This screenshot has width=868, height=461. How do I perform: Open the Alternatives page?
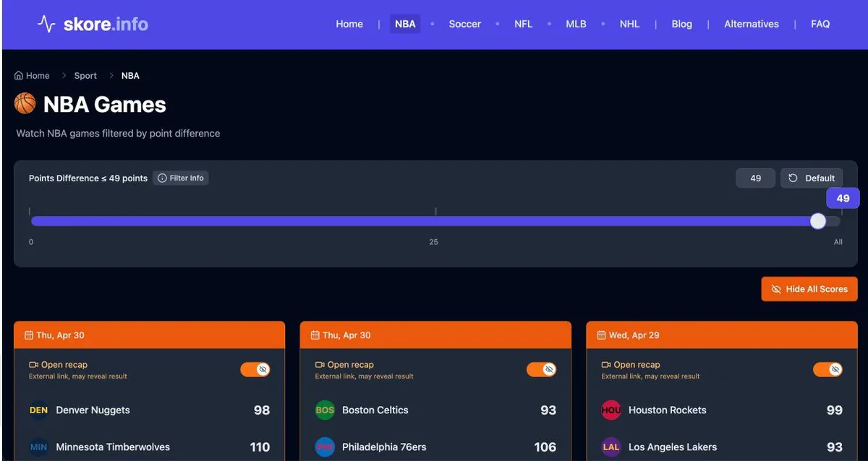pos(752,24)
